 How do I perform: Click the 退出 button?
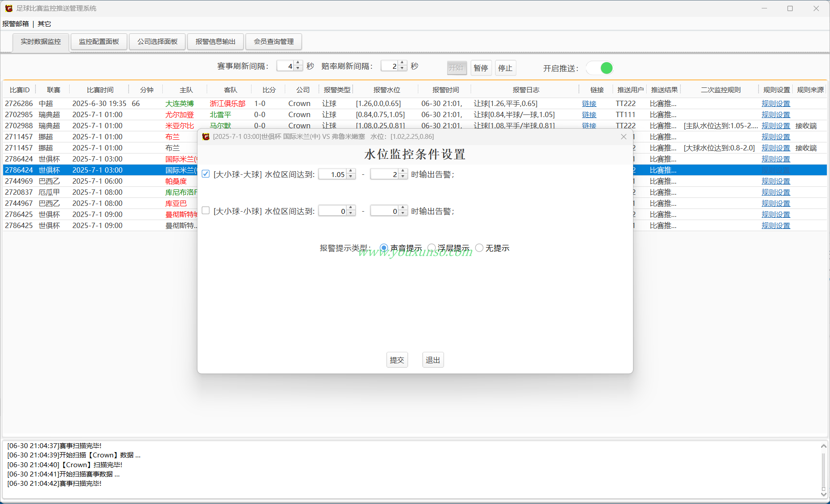pyautogui.click(x=433, y=360)
